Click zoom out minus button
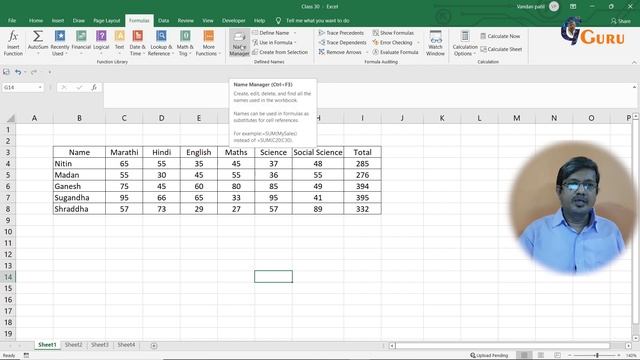640x360 pixels. pyautogui.click(x=570, y=356)
